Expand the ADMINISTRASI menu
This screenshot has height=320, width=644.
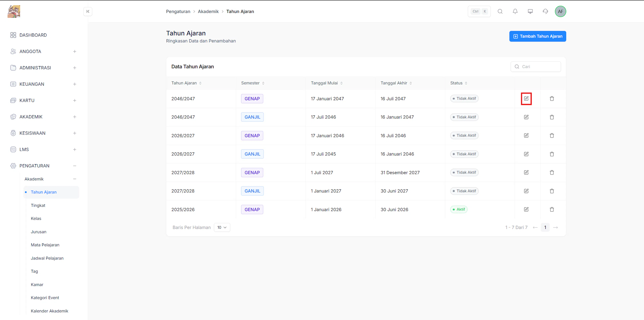pos(74,68)
